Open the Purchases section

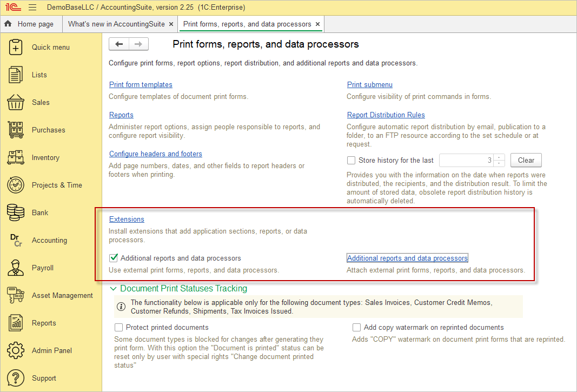[48, 130]
